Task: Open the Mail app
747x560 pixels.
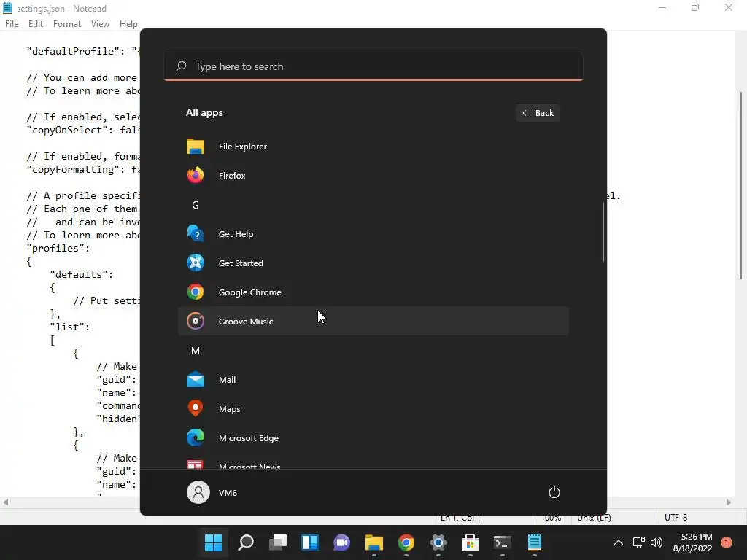Action: click(373, 379)
